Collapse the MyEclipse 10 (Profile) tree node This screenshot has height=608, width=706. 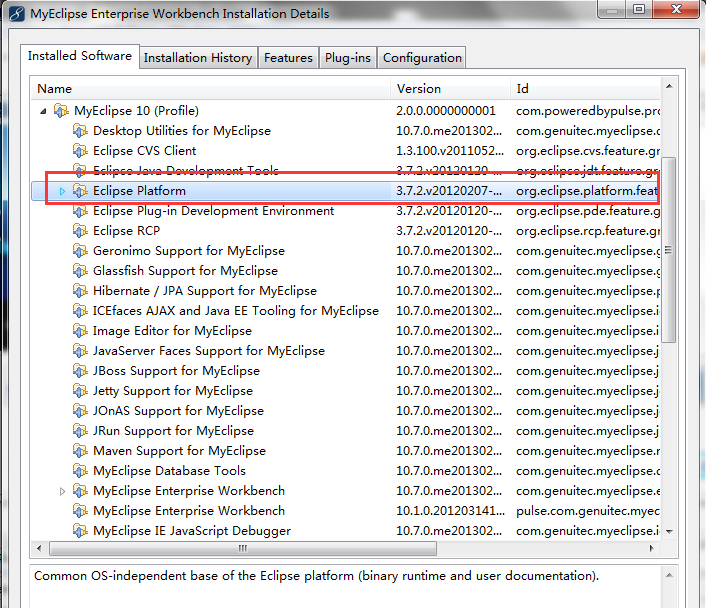click(x=43, y=111)
